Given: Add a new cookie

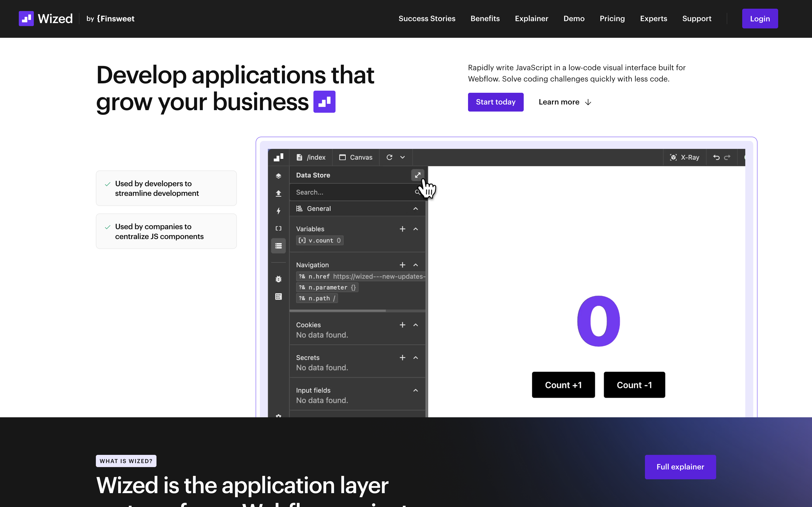Looking at the screenshot, I should point(402,325).
